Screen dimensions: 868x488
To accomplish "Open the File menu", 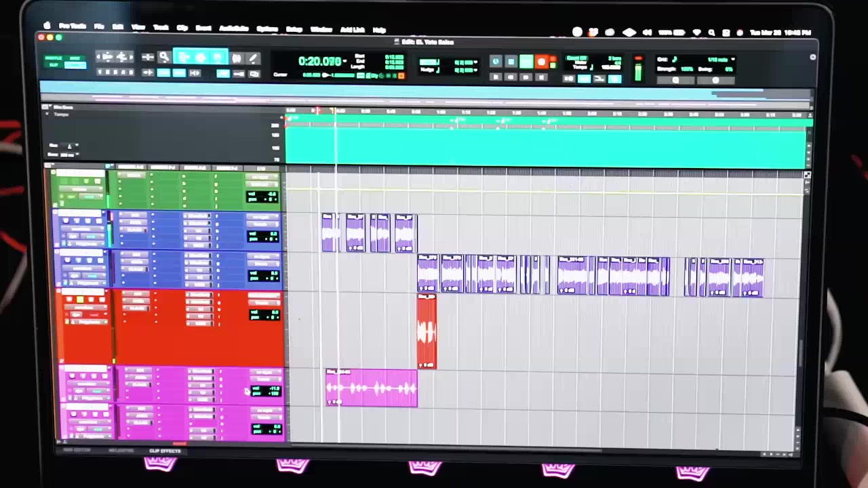I will 99,27.
